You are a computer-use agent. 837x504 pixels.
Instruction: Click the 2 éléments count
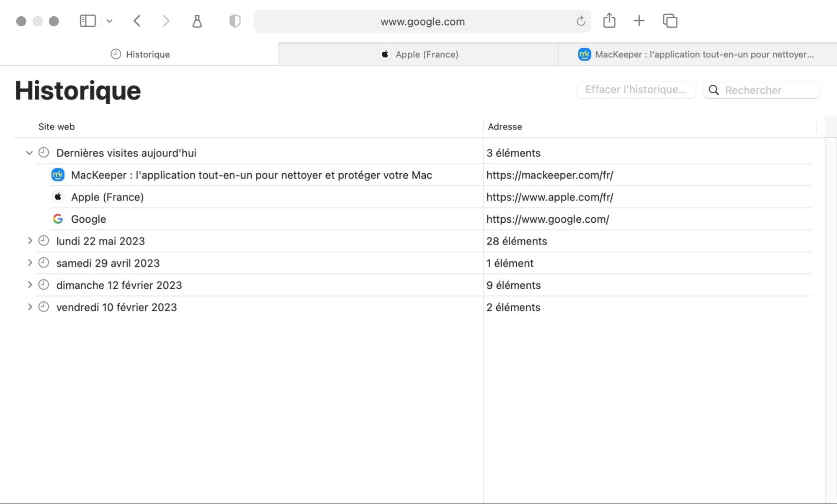pos(513,307)
